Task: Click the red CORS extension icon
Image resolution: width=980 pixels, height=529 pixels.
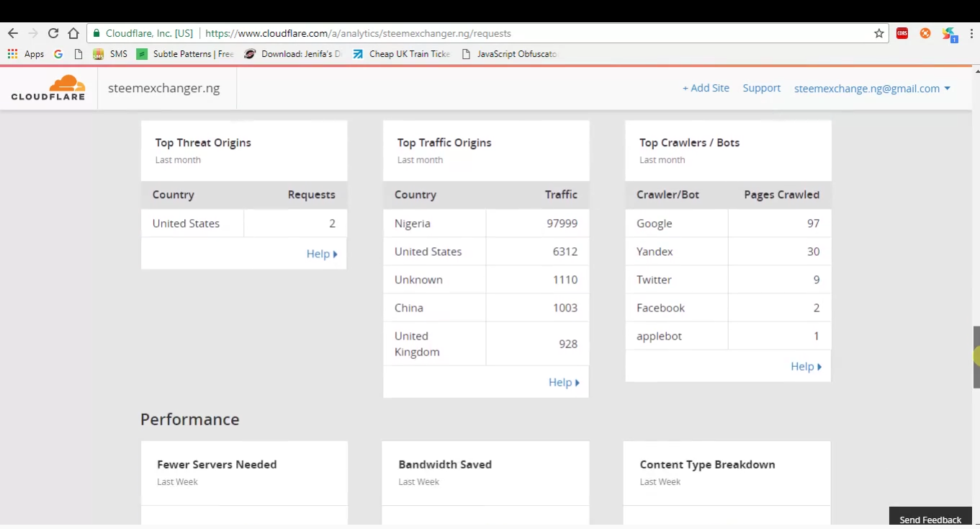Action: tap(902, 33)
